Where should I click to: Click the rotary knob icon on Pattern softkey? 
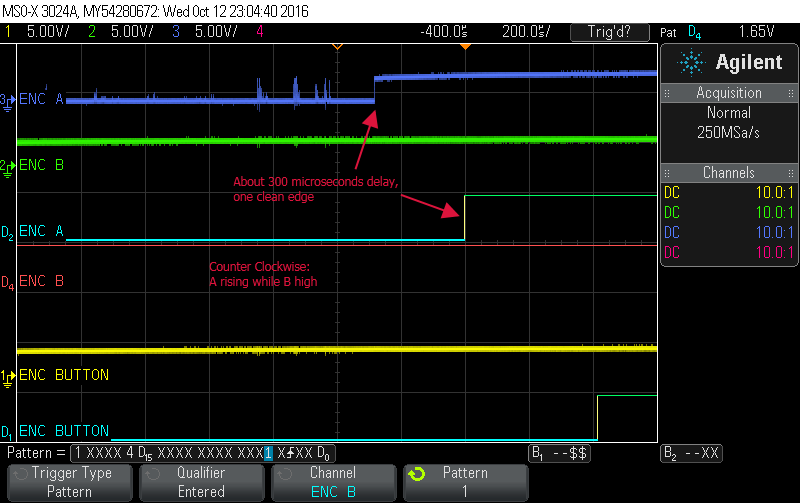click(x=419, y=473)
